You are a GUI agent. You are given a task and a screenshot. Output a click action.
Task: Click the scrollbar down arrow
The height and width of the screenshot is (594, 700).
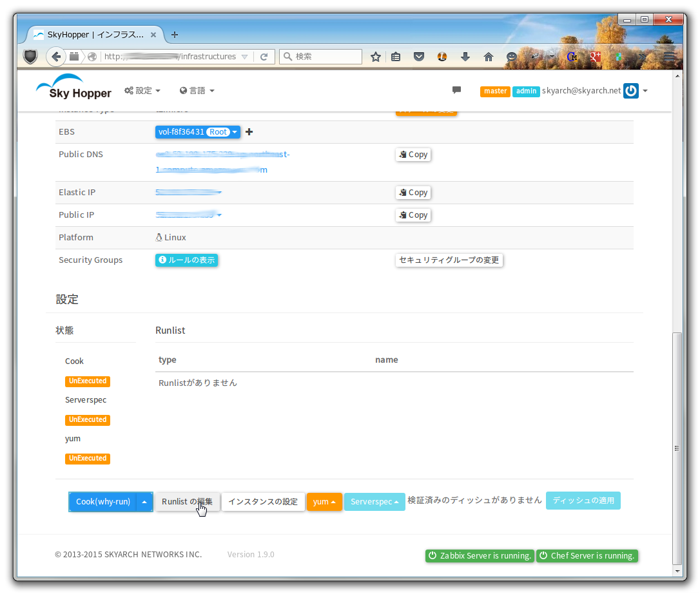[677, 571]
